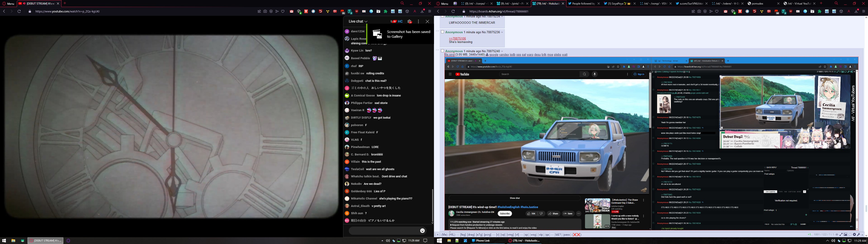Open post menu arrow for No.78875240

(x=502, y=51)
